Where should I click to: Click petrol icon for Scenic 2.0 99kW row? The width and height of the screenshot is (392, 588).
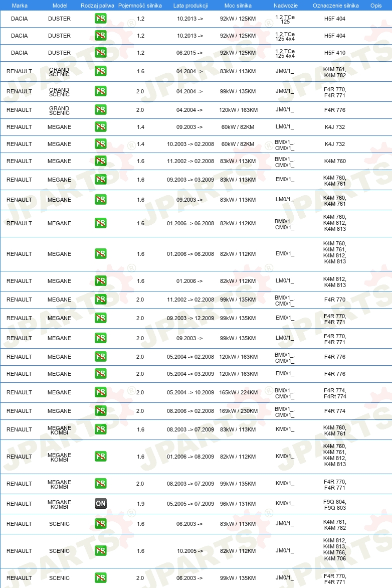pos(100,578)
